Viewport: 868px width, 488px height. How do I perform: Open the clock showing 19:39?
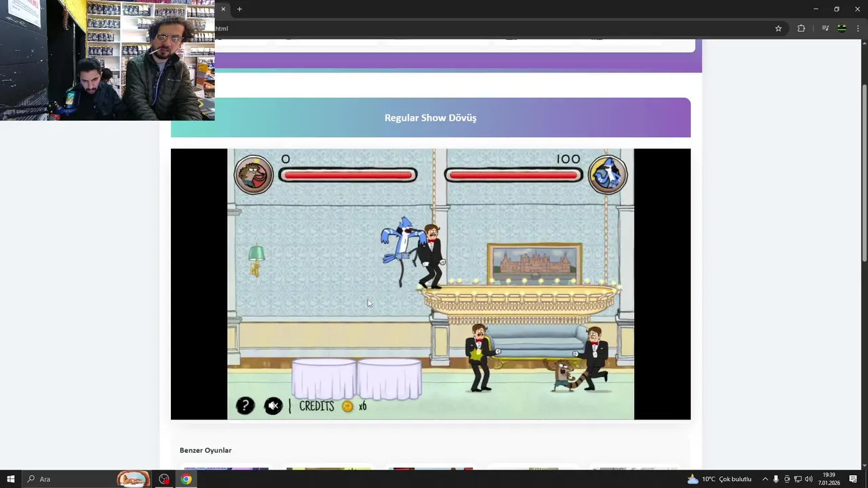pyautogui.click(x=829, y=479)
